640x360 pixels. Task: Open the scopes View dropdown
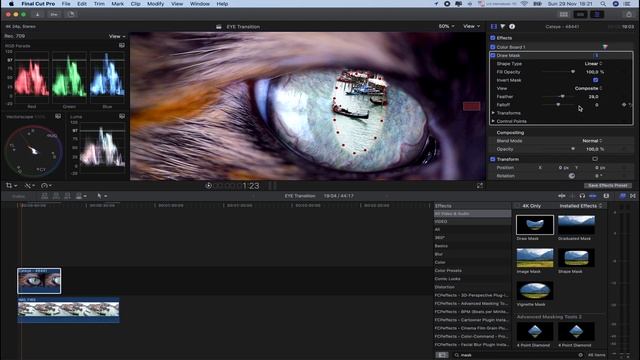(x=117, y=36)
